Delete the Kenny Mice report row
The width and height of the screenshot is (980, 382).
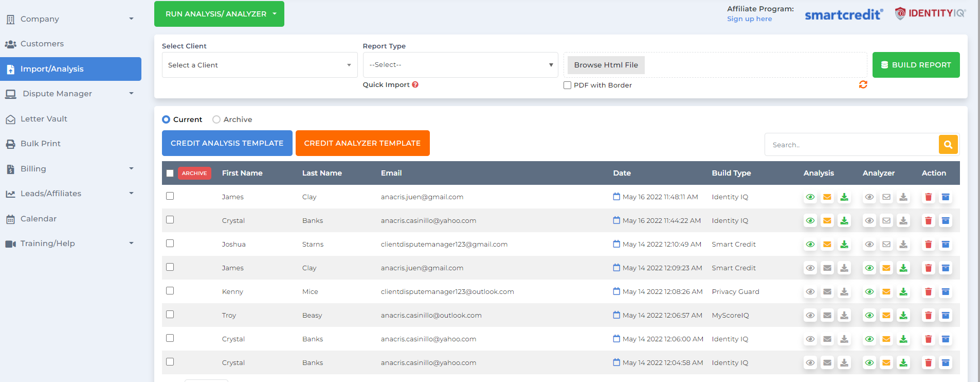pyautogui.click(x=928, y=292)
